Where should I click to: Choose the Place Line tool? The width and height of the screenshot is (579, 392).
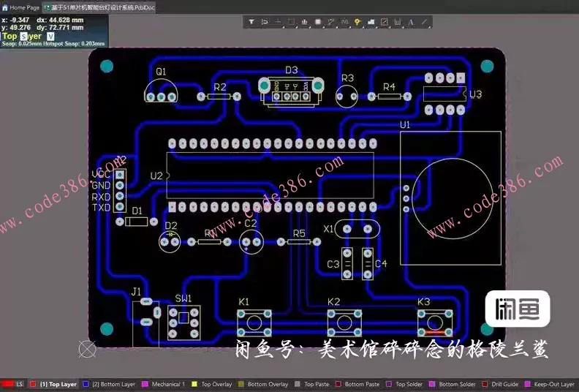pyautogui.click(x=425, y=22)
